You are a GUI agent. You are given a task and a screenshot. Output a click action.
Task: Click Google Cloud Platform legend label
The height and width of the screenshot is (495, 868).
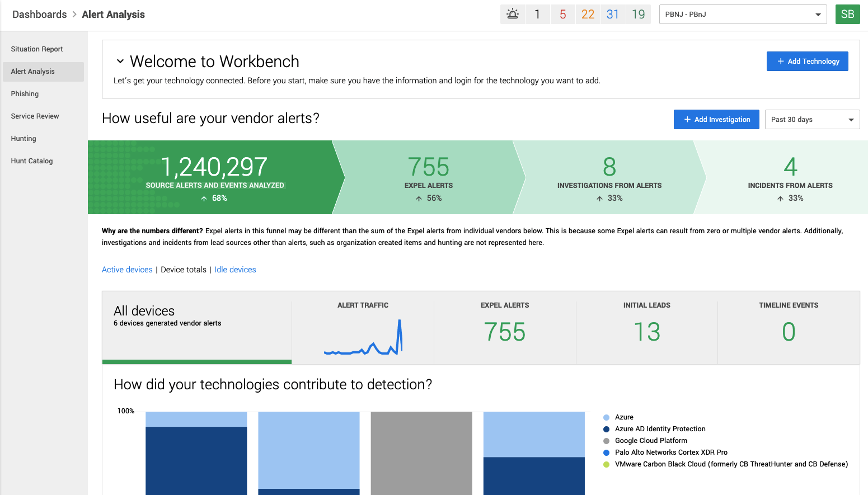(x=651, y=441)
